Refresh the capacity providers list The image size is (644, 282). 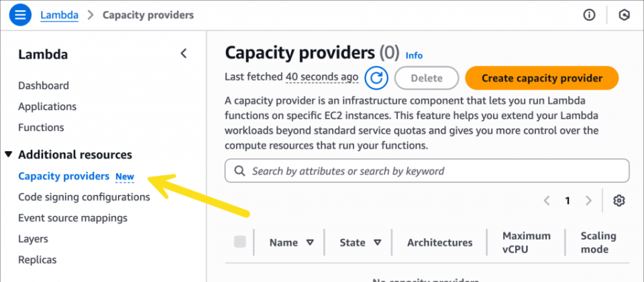coord(377,78)
